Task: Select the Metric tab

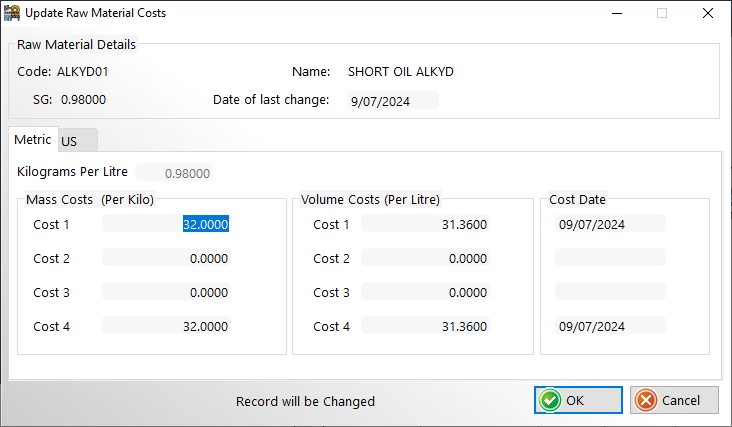Action: pos(33,140)
